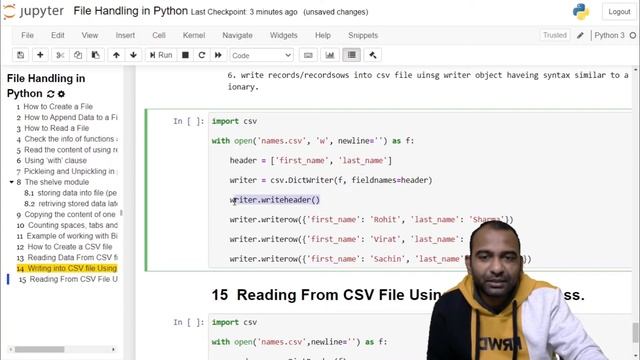Run the selected cell
The height and width of the screenshot is (360, 640).
161,55
